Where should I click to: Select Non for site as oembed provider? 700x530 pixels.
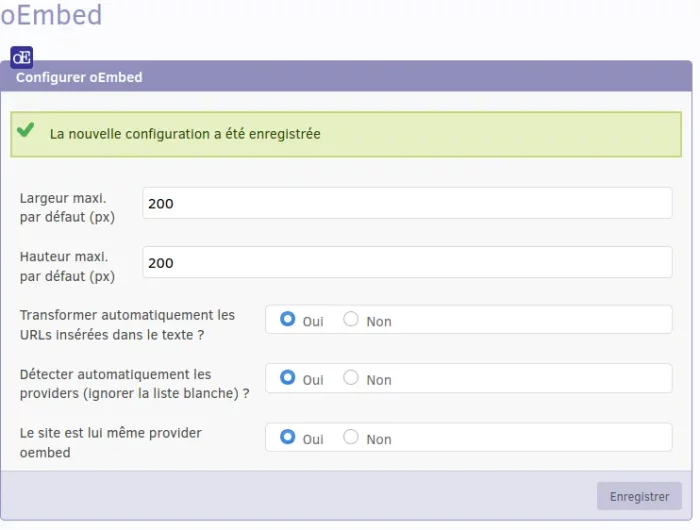pos(351,437)
